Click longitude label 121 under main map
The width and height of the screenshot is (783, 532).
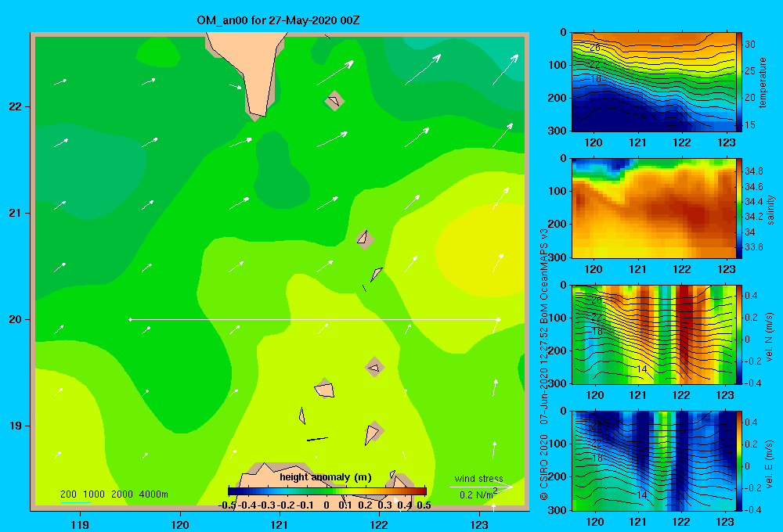click(280, 524)
